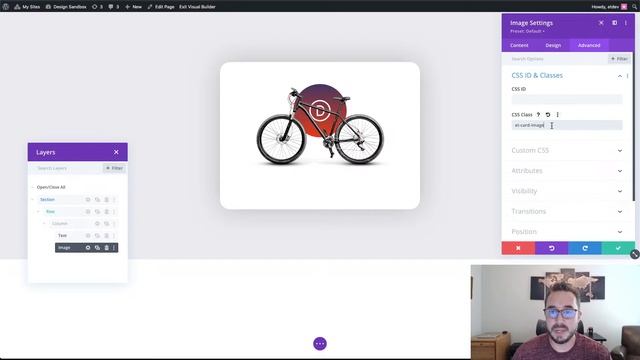Open the WordPress logo menu
Screen dimensions: 640x360
[x=6, y=7]
